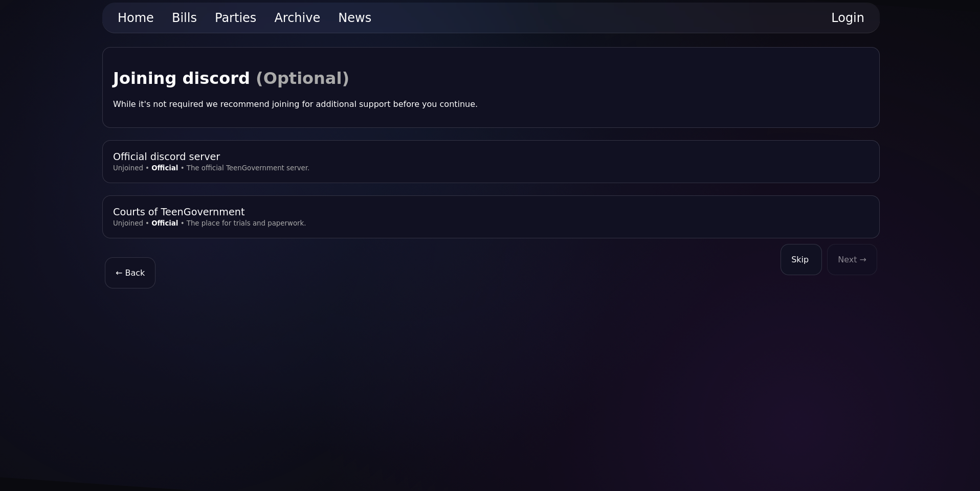Click the Login link
Screen dimensions: 980x491
click(x=847, y=18)
